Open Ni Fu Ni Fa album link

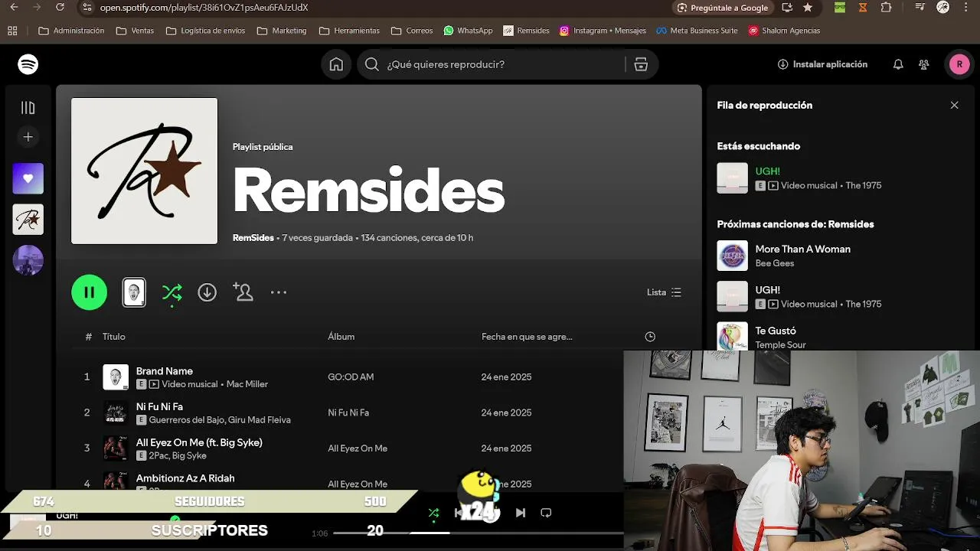point(348,412)
